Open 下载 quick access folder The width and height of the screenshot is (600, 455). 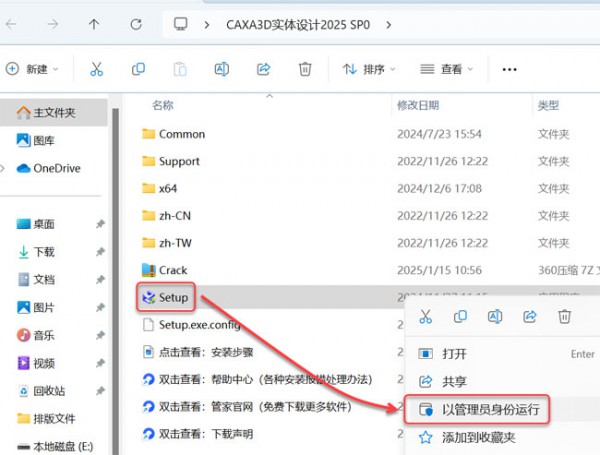[x=36, y=252]
